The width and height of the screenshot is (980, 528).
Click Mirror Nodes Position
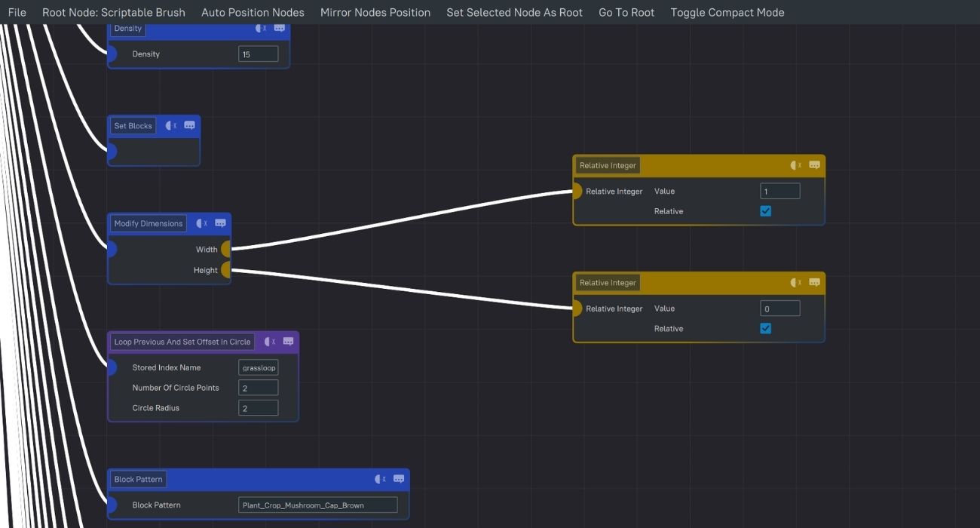375,12
